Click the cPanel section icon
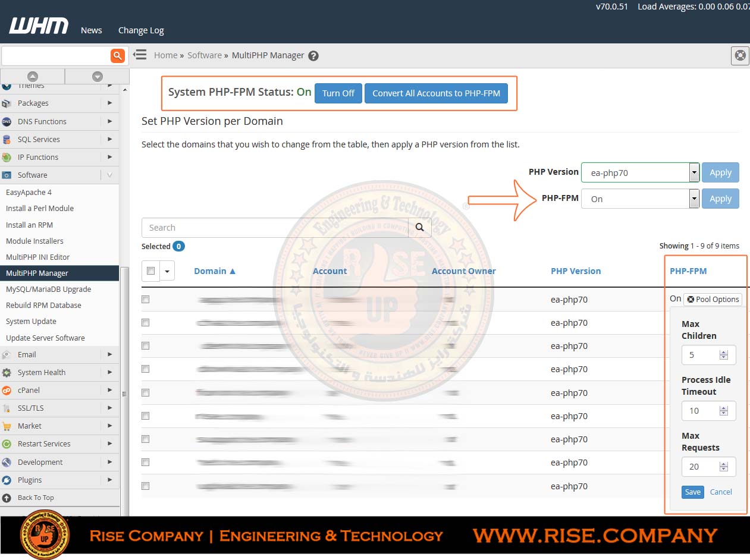 (7, 391)
